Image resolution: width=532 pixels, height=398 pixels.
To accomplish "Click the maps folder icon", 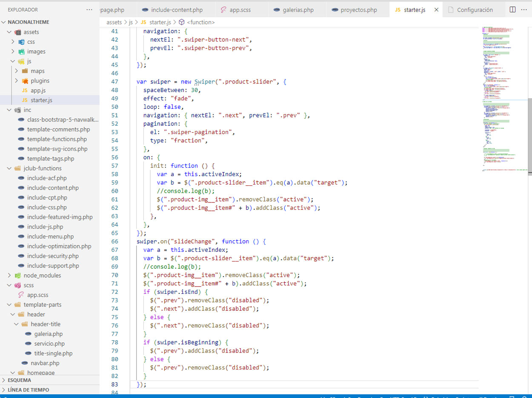I will click(x=25, y=71).
